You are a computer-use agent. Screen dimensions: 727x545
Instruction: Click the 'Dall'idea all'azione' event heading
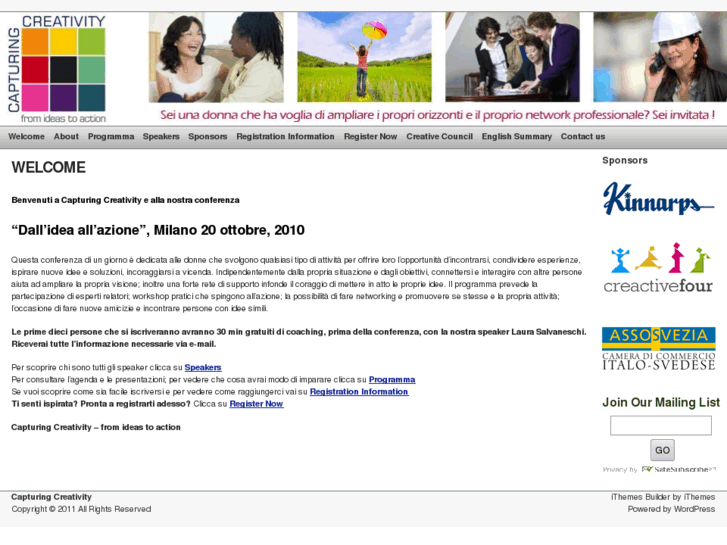point(158,230)
